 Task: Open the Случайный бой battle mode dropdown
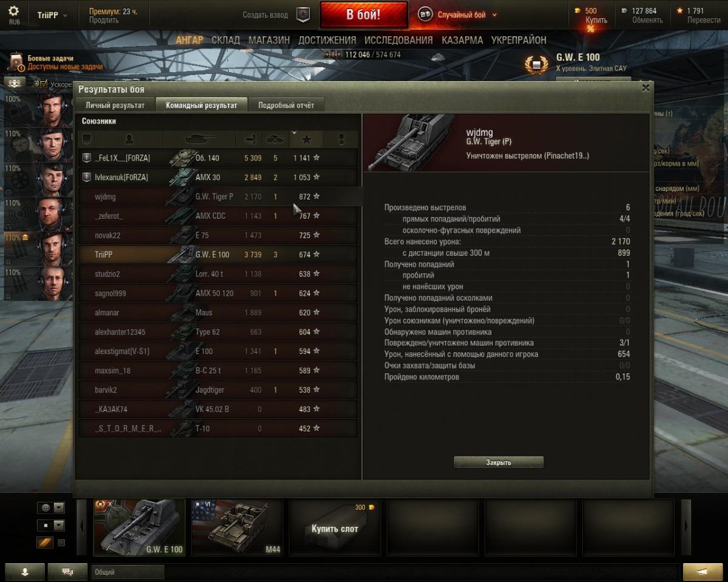[x=459, y=15]
